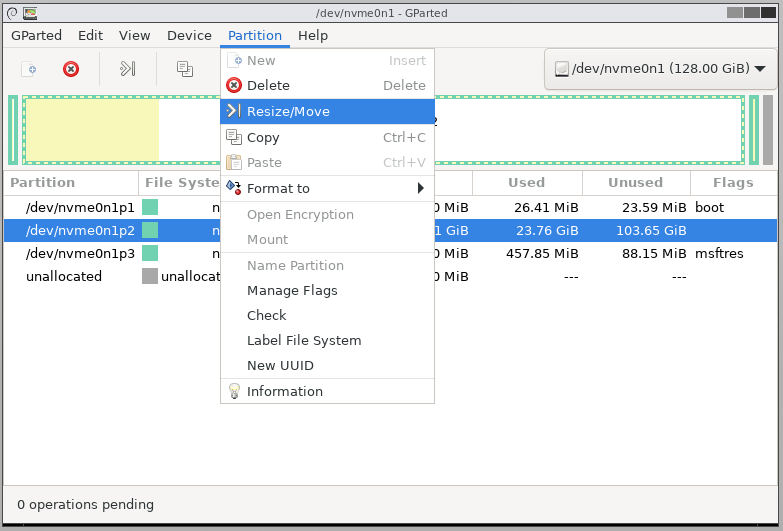Open the View menu
This screenshot has width=783, height=531.
click(134, 35)
